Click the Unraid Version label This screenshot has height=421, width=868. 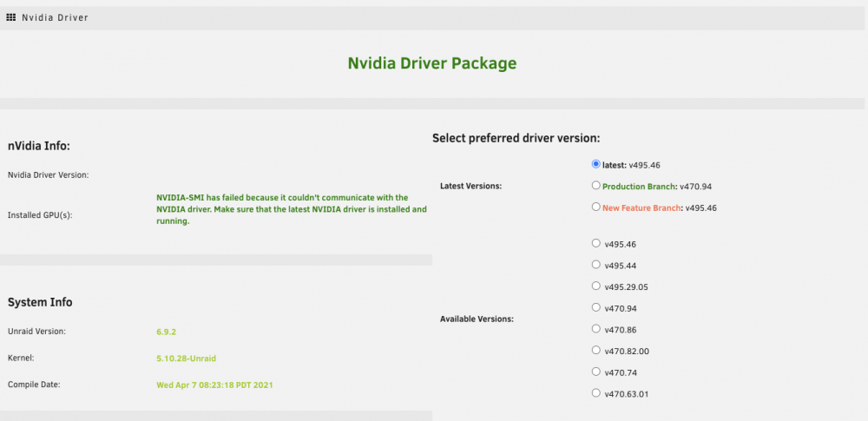(36, 332)
